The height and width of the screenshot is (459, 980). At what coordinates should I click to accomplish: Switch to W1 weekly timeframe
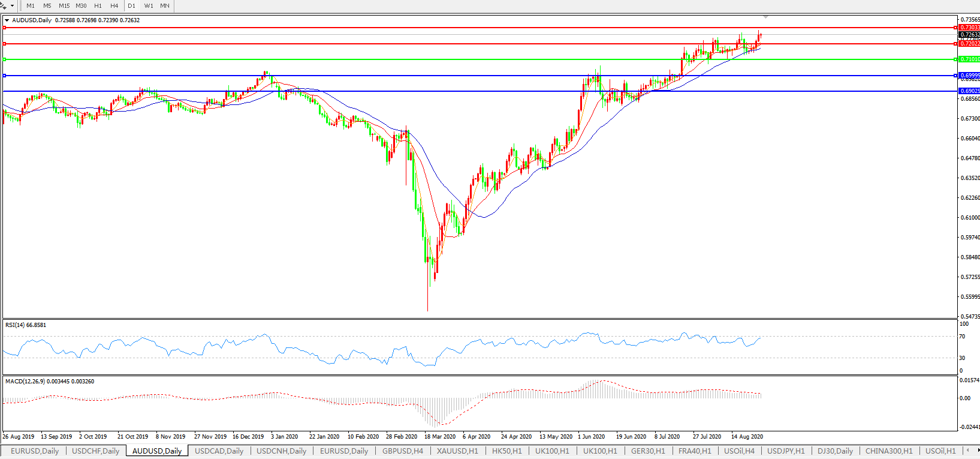tap(149, 5)
